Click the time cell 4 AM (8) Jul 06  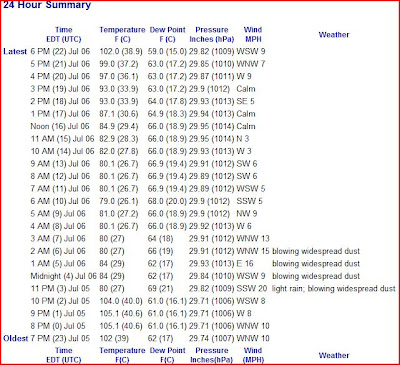coord(58,226)
